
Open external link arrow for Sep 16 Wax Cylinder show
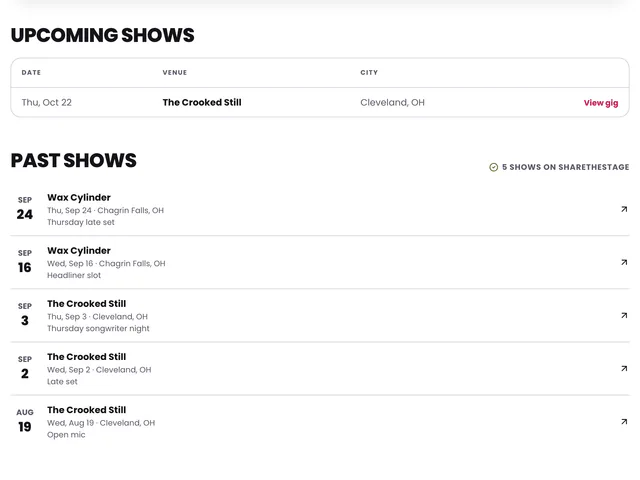coord(624,262)
